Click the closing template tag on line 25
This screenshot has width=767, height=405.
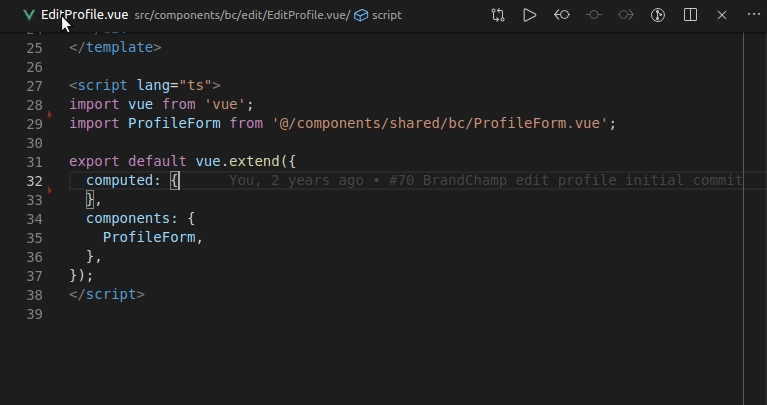pyautogui.click(x=115, y=47)
